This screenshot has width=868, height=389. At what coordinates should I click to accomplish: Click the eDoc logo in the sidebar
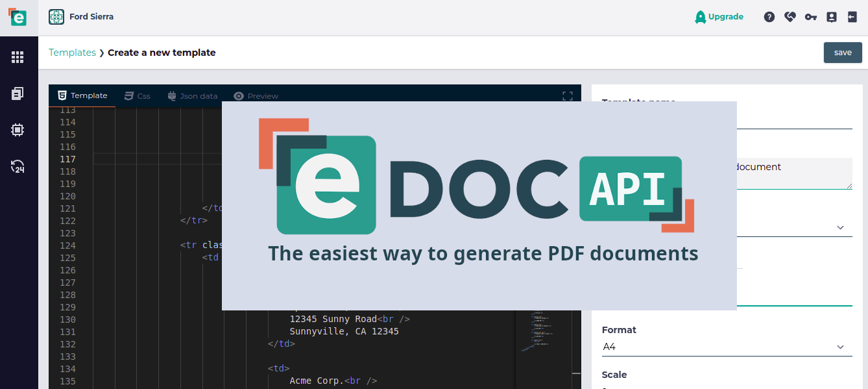[18, 17]
